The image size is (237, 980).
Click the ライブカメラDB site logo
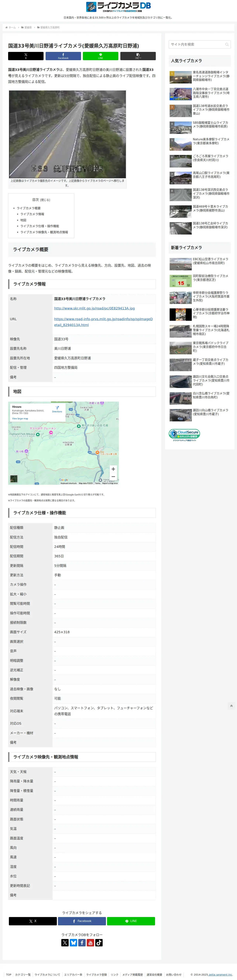118,7
